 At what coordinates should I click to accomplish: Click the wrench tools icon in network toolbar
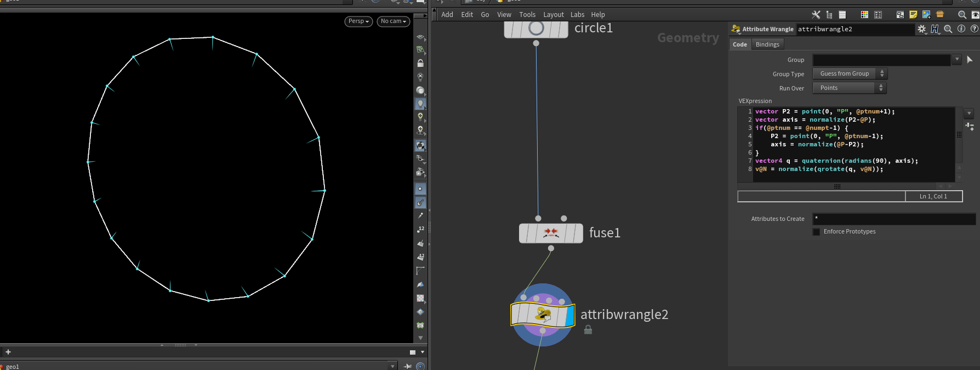pyautogui.click(x=816, y=15)
